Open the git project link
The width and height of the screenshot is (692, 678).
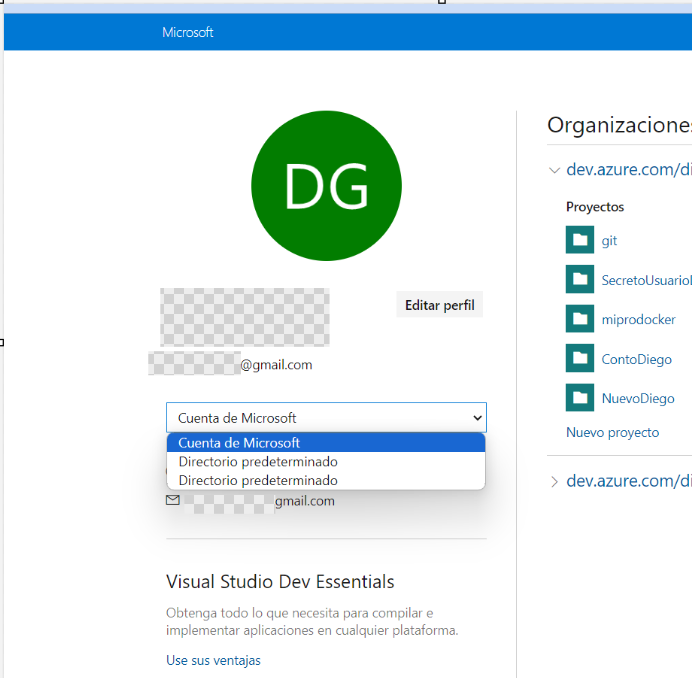[609, 241]
